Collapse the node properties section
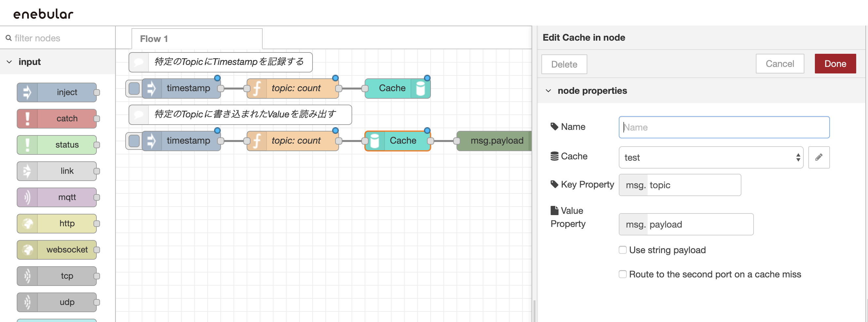 point(548,91)
